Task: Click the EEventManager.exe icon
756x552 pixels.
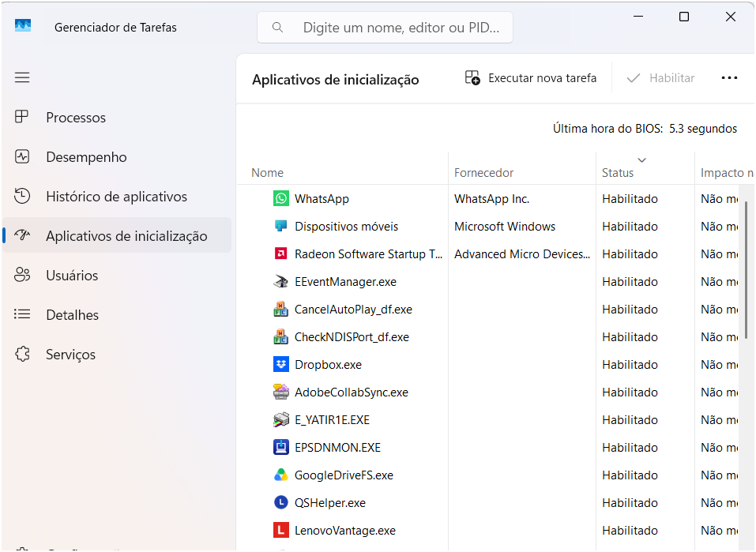Action: coord(281,281)
